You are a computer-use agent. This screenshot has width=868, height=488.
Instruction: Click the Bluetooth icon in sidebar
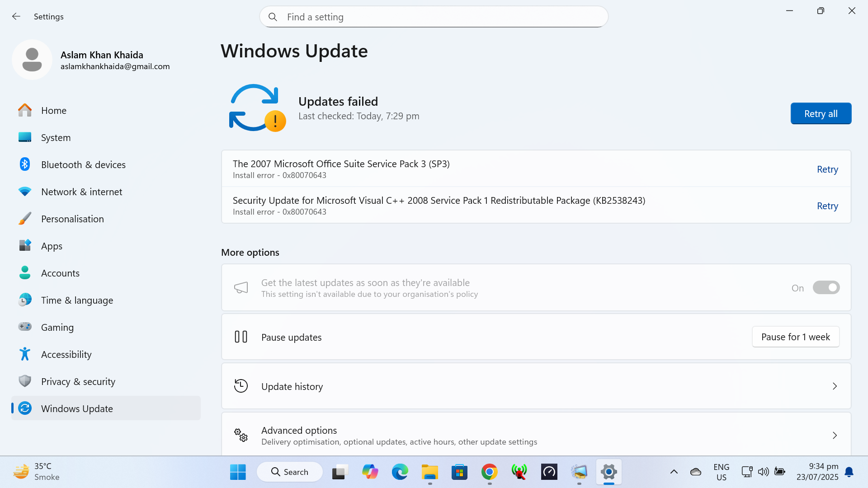pyautogui.click(x=25, y=164)
